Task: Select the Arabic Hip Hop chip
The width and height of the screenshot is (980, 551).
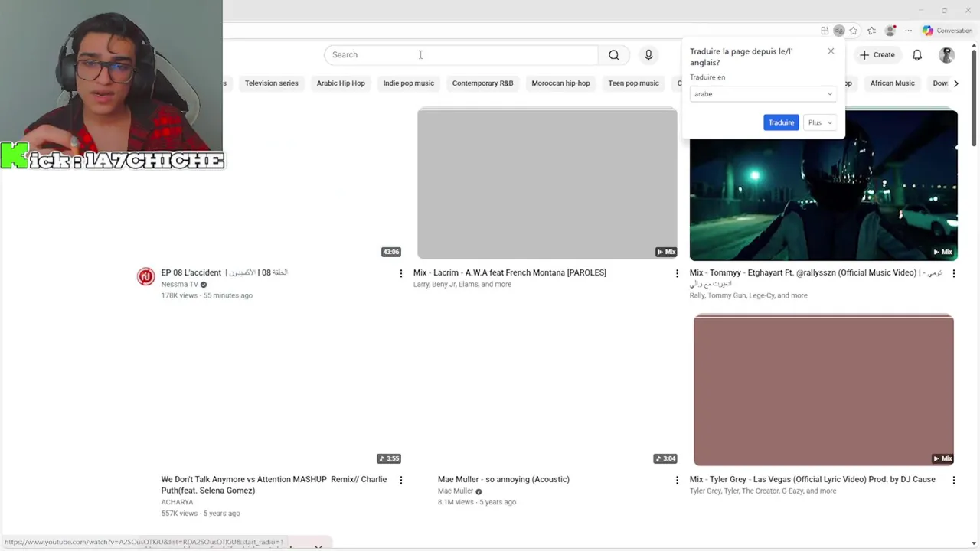Action: pyautogui.click(x=341, y=83)
